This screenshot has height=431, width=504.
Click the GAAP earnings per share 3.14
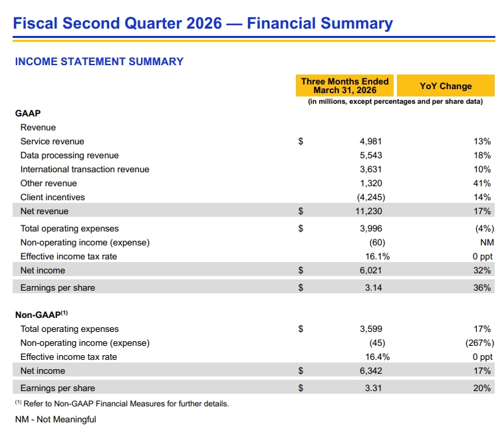click(x=373, y=287)
